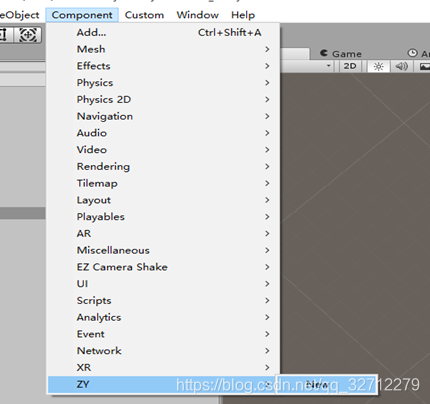This screenshot has height=404, width=430.
Task: Open scene effects image dropdown
Action: (x=424, y=66)
